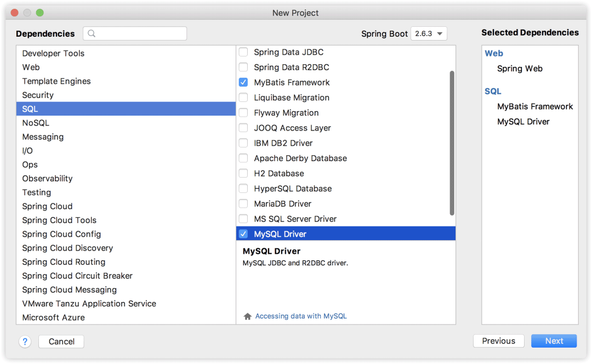Uncheck the MySQL Driver checkbox
This screenshot has height=364, width=592.
tap(243, 234)
